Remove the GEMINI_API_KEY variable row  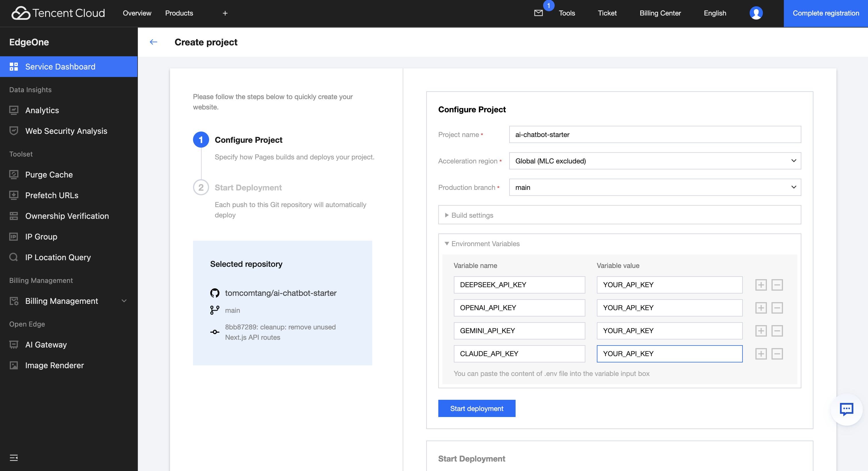(777, 331)
